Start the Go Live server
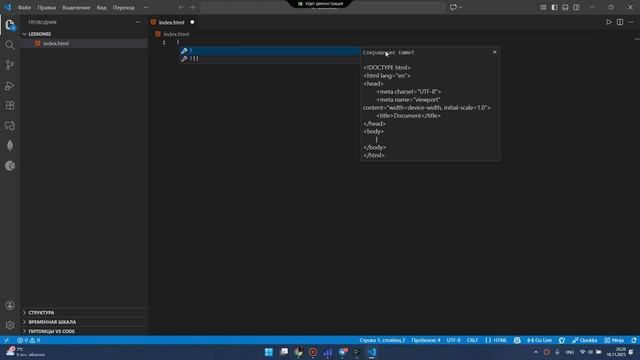This screenshot has height=360, width=640. pos(539,340)
